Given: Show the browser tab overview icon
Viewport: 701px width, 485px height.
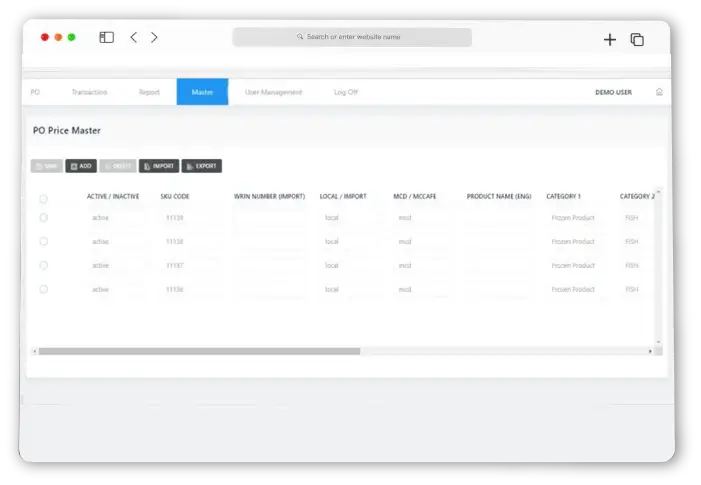Looking at the screenshot, I should point(637,39).
